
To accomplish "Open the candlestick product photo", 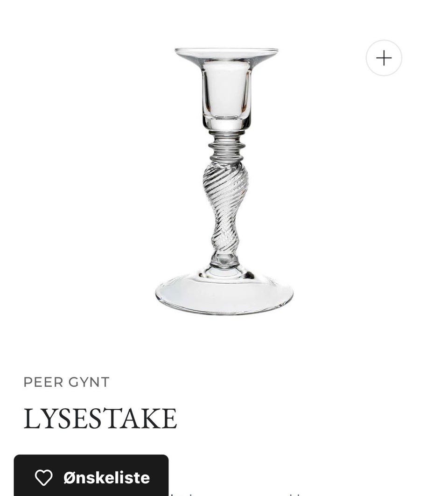I will click(224, 182).
